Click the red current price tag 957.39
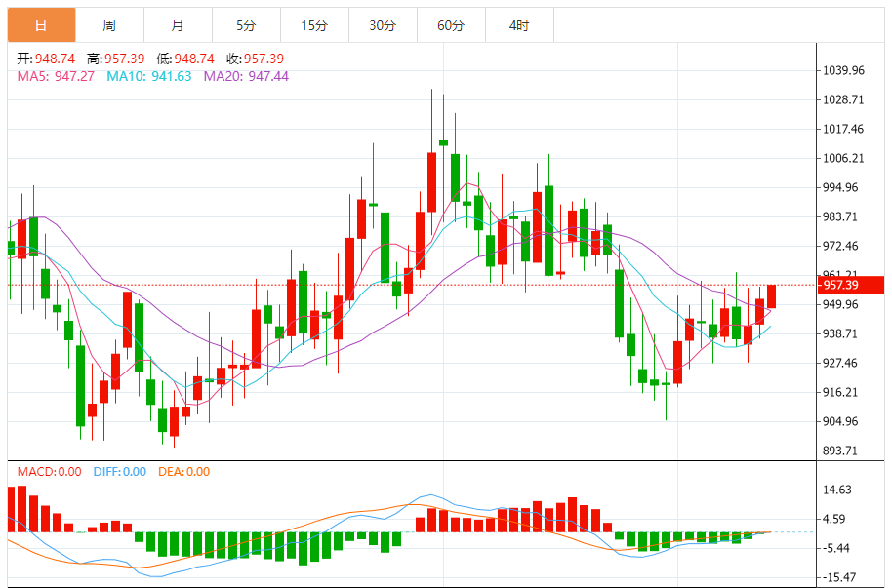The image size is (892, 588). pos(850,285)
